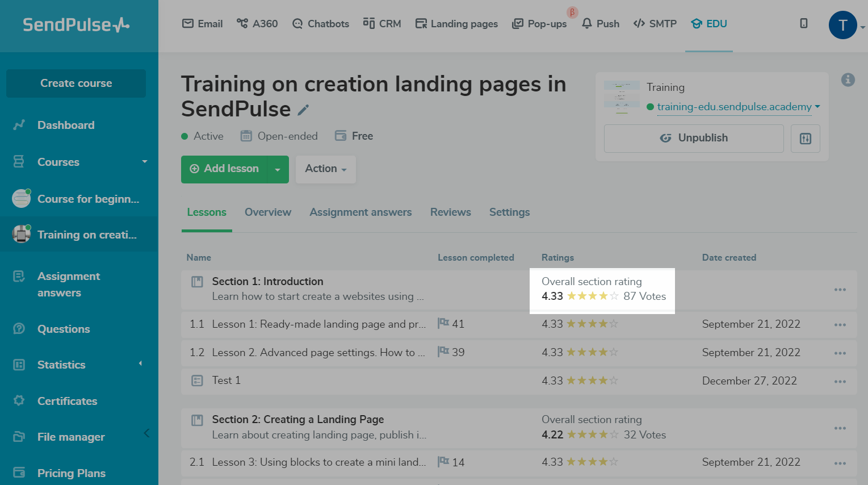The width and height of the screenshot is (868, 485).
Task: Open the Action dropdown menu
Action: (x=325, y=169)
